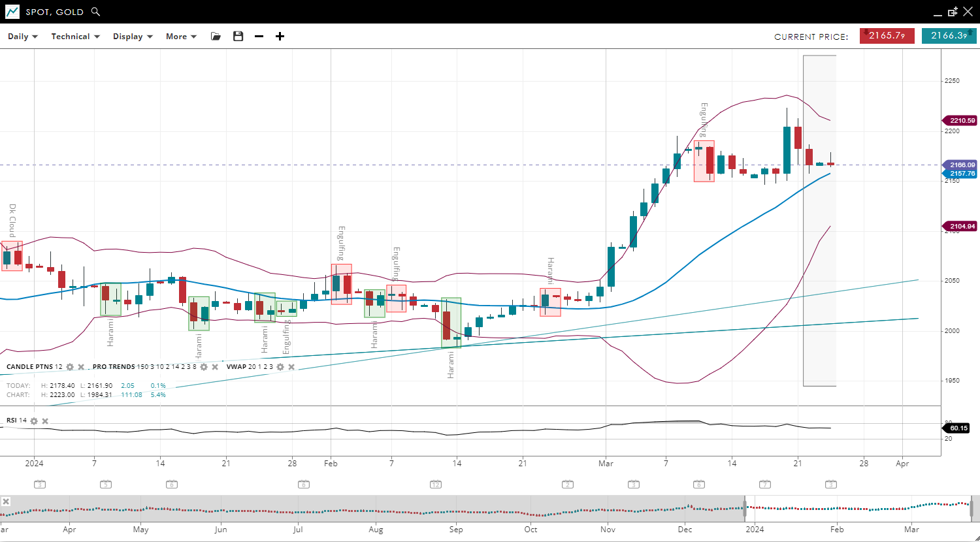Viewport: 980px width, 542px height.
Task: Zoom out using the minus icon
Action: 259,37
